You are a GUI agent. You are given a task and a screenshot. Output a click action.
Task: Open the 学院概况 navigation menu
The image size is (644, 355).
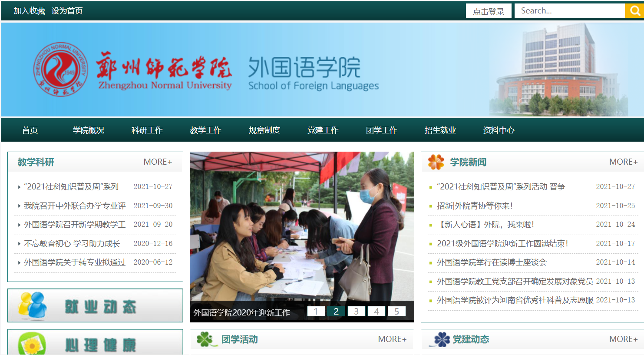point(87,129)
